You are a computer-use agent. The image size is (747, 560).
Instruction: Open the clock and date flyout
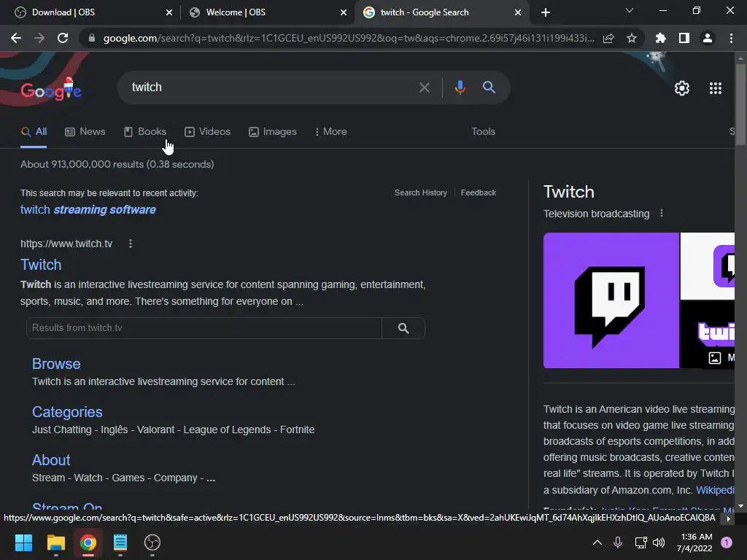(695, 542)
